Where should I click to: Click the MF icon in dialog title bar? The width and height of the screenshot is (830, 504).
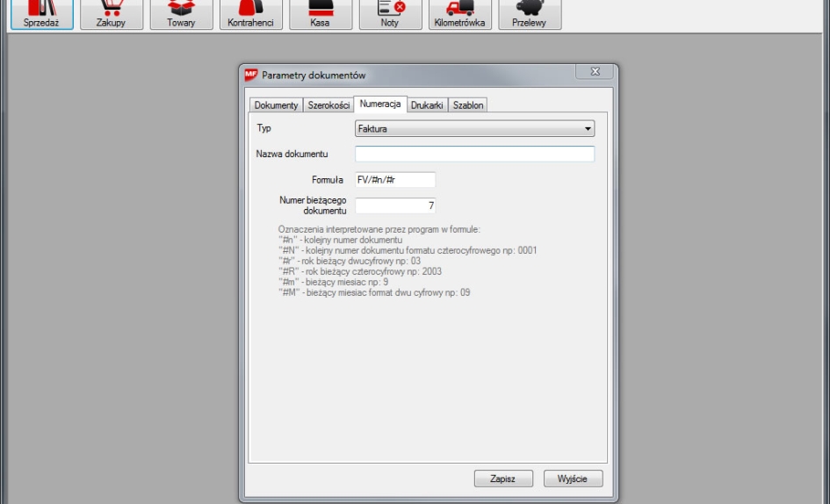(251, 75)
